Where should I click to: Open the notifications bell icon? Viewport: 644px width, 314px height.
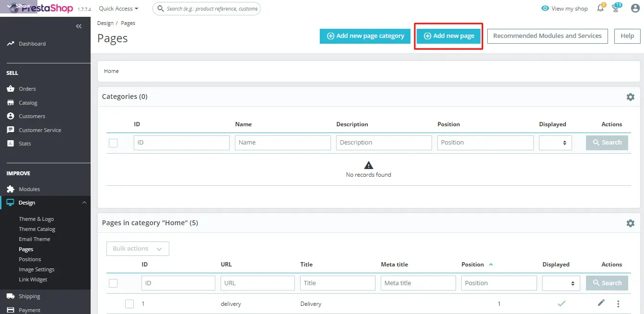(x=600, y=8)
